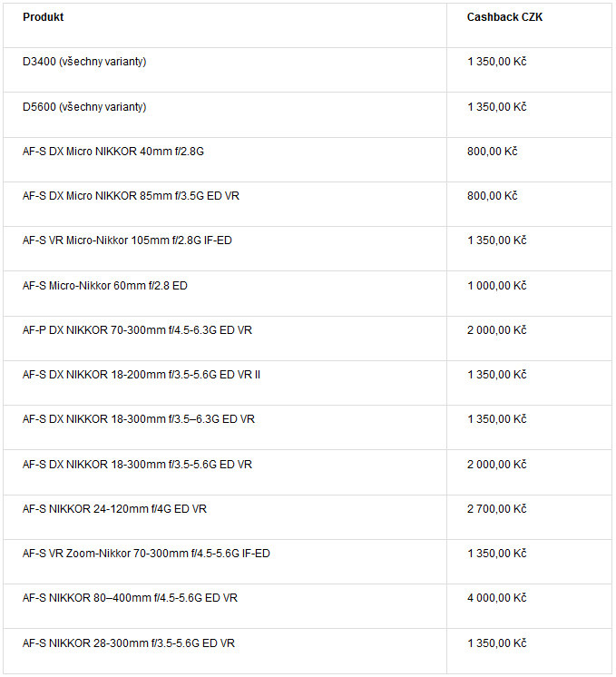Select the D3400 (všechny varianty) row
Screen dimensions: 616x677
point(84,62)
